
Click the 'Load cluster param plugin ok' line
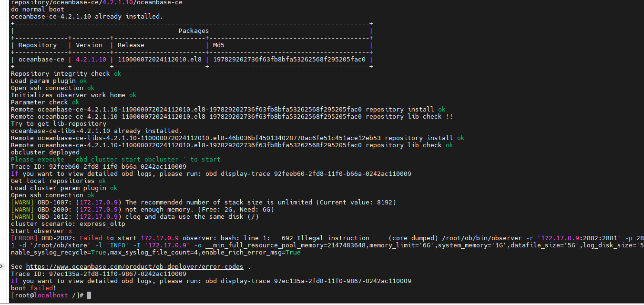click(64, 188)
